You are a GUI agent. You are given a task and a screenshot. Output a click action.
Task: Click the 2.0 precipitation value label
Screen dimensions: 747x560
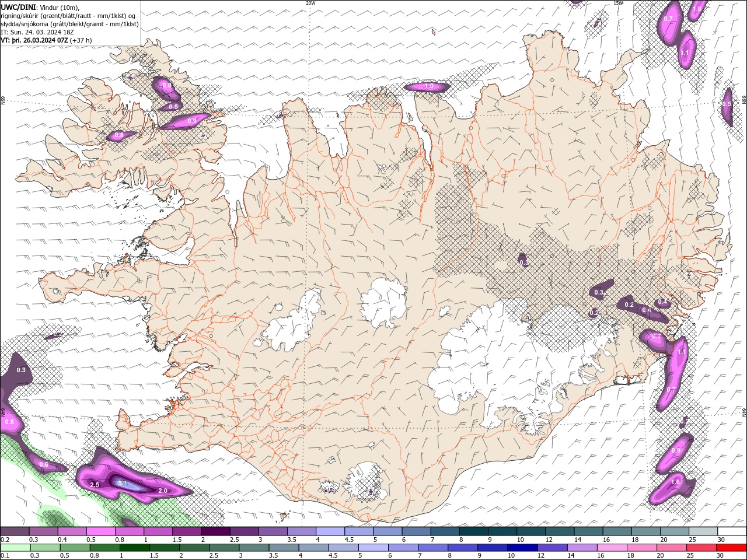[x=163, y=491]
